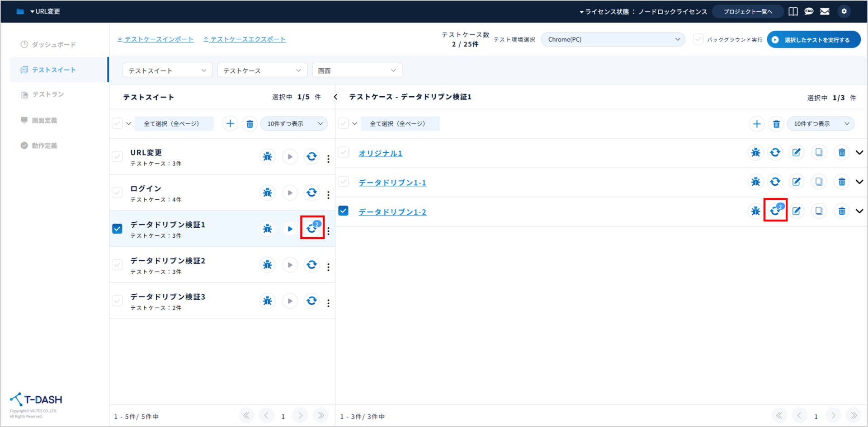Expand the オリジナル1 row chevron
The image size is (868, 427).
tap(859, 153)
